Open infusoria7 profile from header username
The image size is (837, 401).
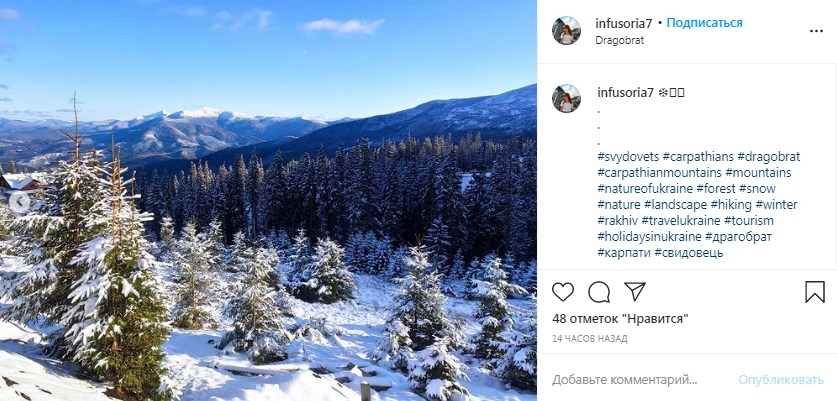point(624,23)
